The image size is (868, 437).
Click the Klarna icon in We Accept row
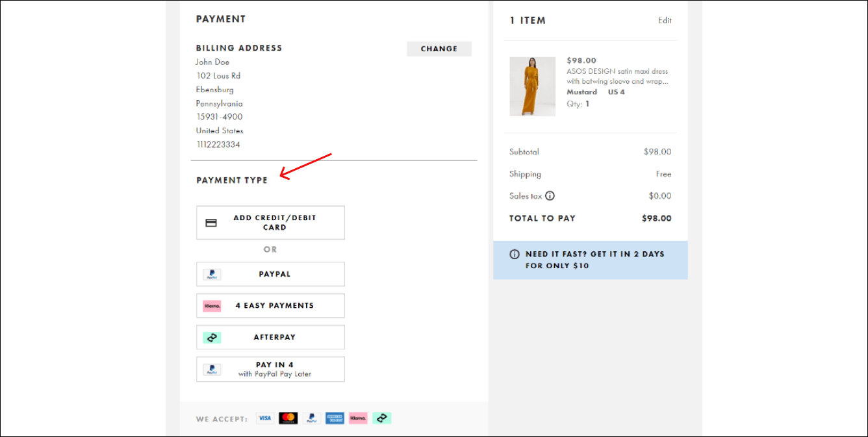358,418
